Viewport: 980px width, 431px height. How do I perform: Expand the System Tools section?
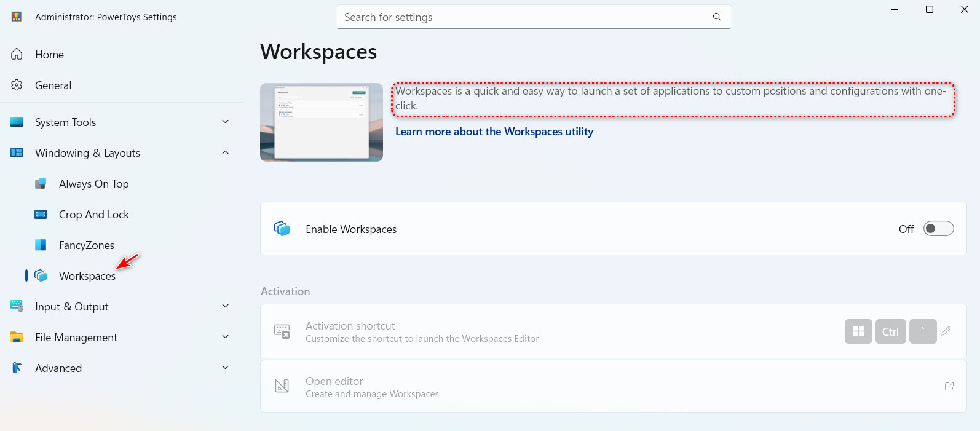point(225,122)
